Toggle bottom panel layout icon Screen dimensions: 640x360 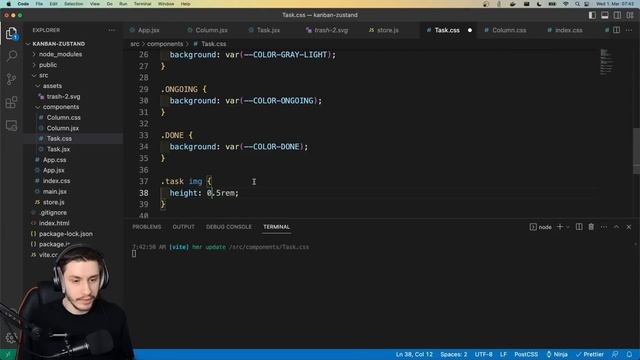[x=605, y=15]
